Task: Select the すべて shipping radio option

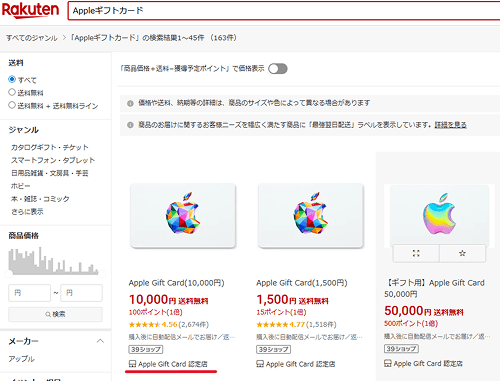Action: click(x=12, y=79)
